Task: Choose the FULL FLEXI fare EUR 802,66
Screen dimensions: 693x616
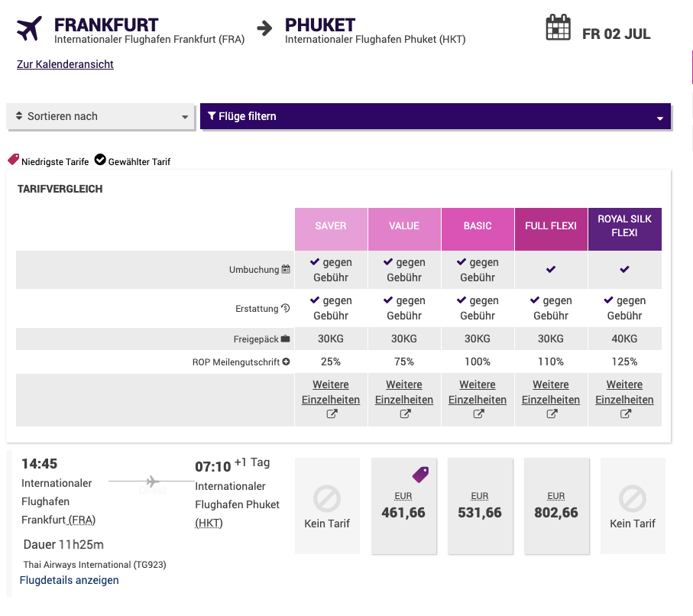Action: tap(556, 505)
